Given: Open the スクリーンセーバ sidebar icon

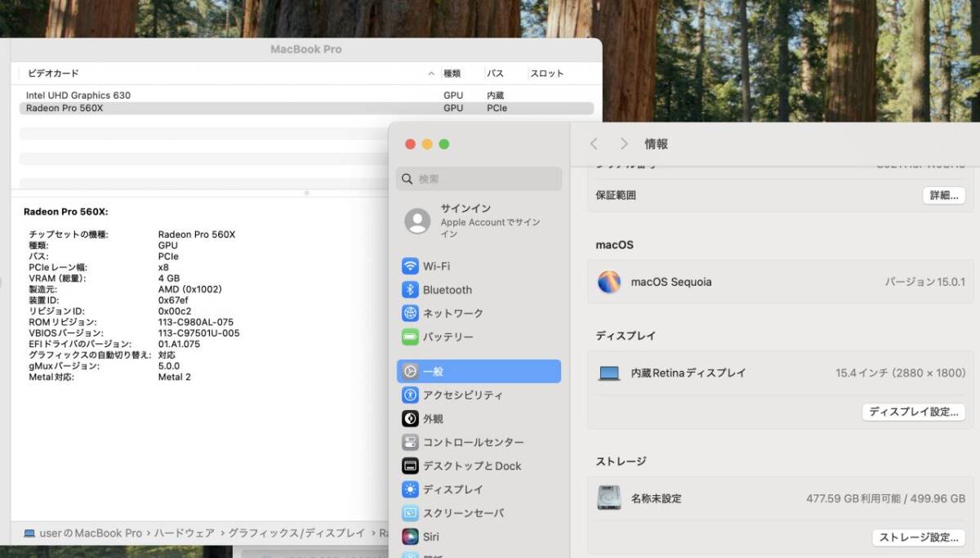Looking at the screenshot, I should coord(410,513).
